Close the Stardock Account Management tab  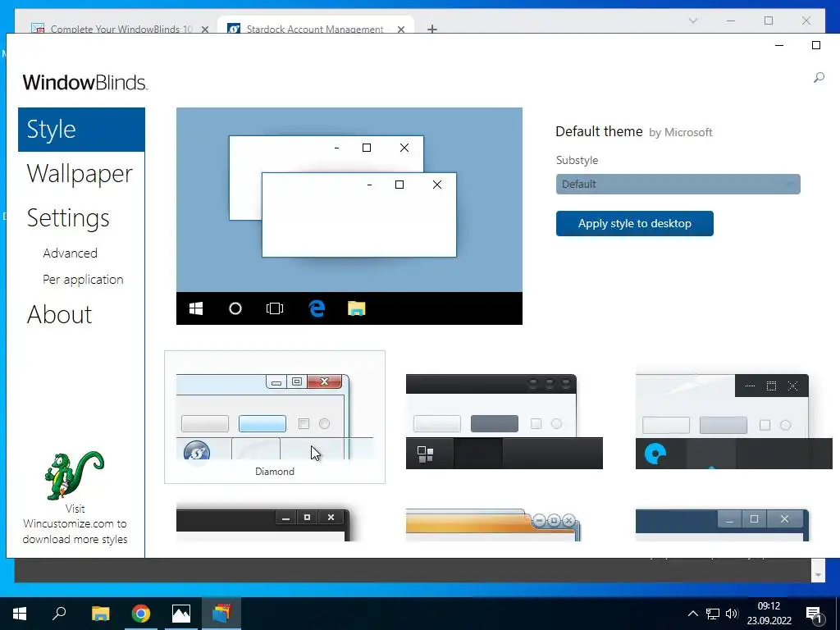pos(400,30)
